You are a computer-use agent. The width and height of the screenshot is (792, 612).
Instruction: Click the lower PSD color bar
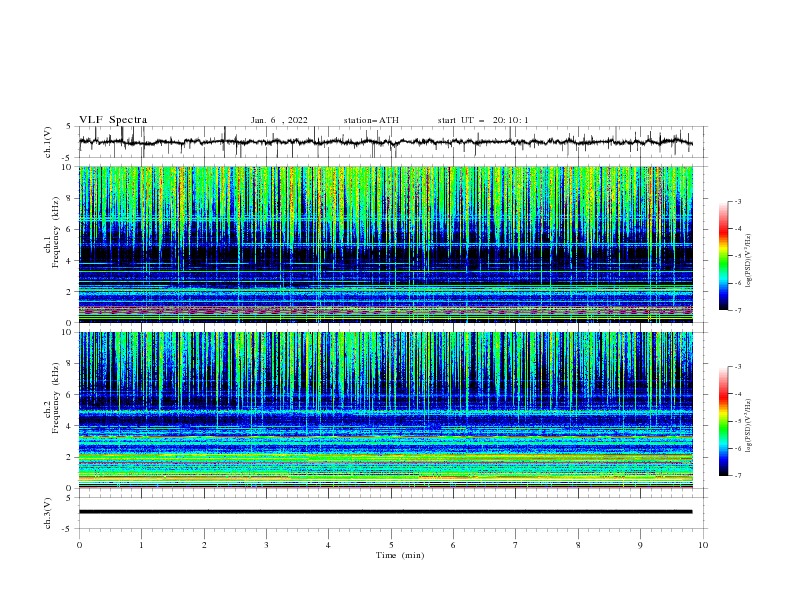(723, 421)
